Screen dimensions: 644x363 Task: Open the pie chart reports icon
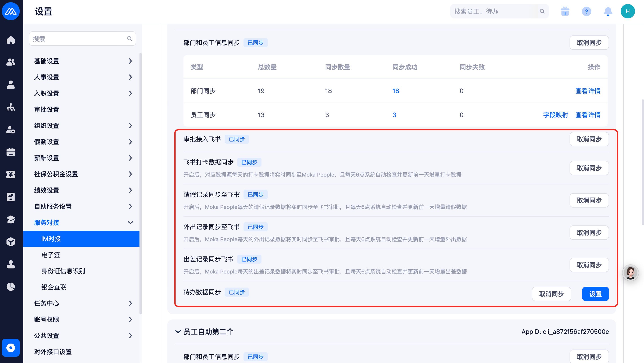(11, 287)
